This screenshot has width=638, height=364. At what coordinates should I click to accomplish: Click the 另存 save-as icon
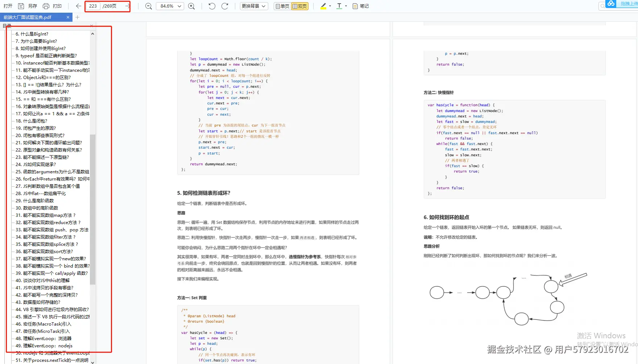click(21, 6)
